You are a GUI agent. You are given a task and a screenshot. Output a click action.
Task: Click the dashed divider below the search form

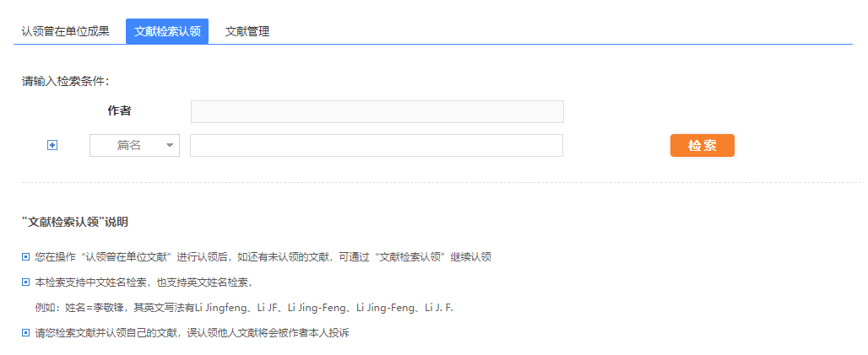coord(439,182)
